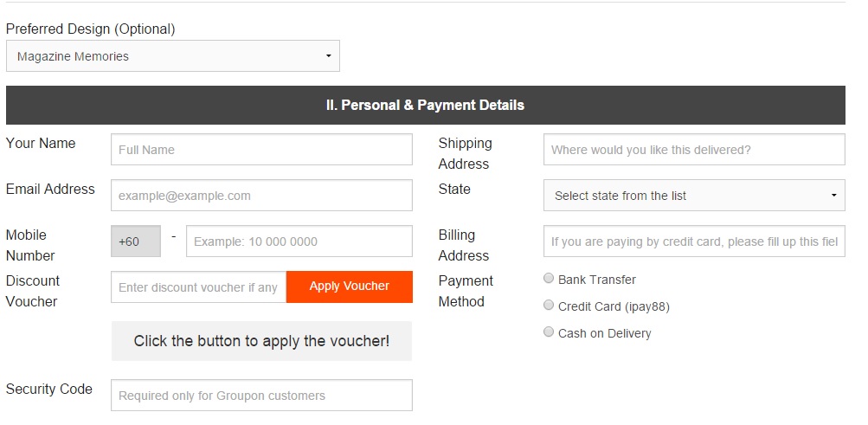Click the discount voucher entry field
Image resolution: width=868 pixels, height=425 pixels.
coord(198,287)
